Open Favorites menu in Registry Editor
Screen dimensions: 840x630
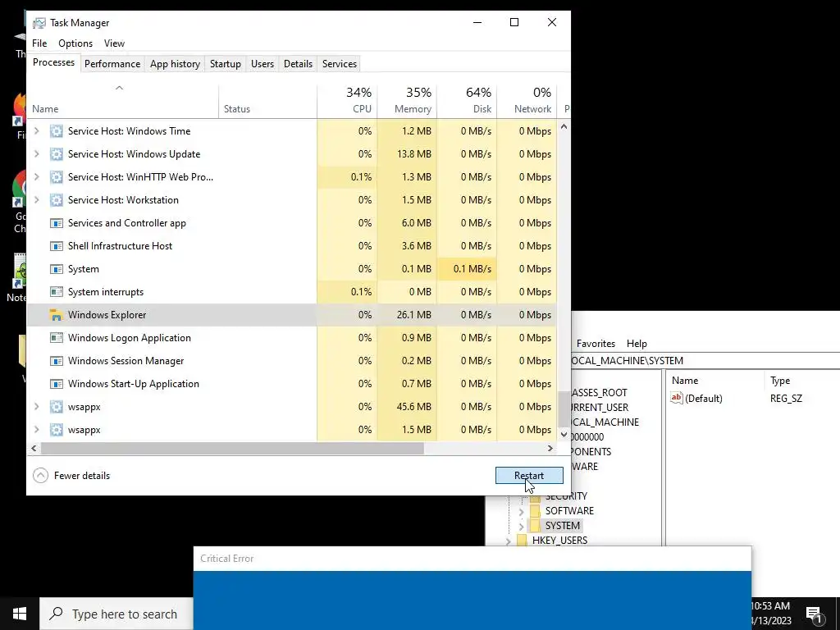(596, 344)
